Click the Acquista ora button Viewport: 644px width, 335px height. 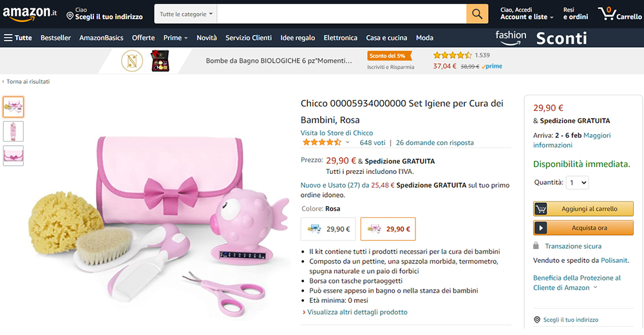pos(583,228)
